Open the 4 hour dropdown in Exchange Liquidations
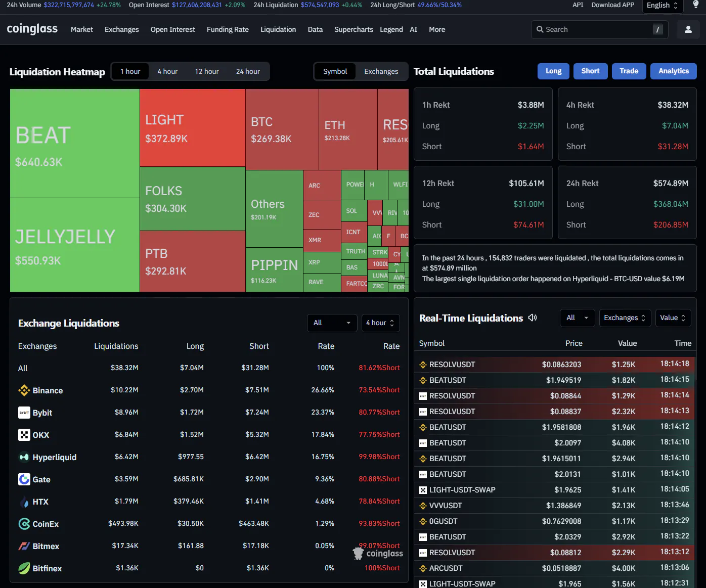 pos(380,323)
